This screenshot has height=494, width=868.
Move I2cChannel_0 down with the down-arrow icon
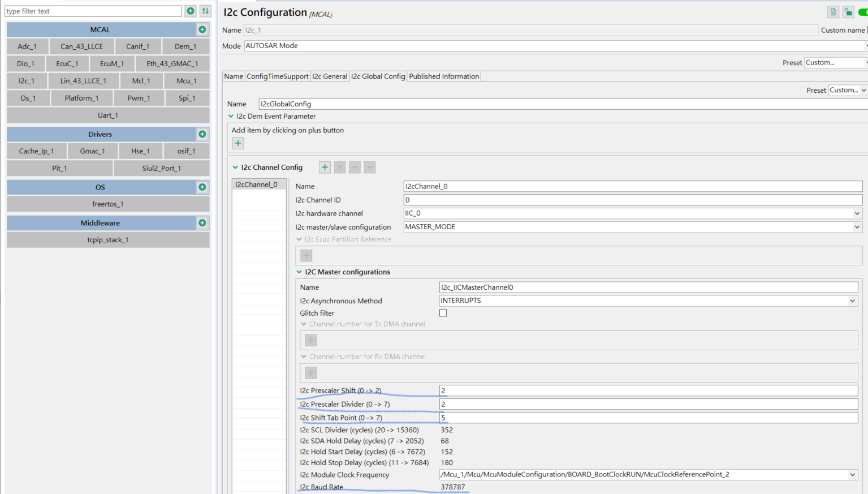370,167
